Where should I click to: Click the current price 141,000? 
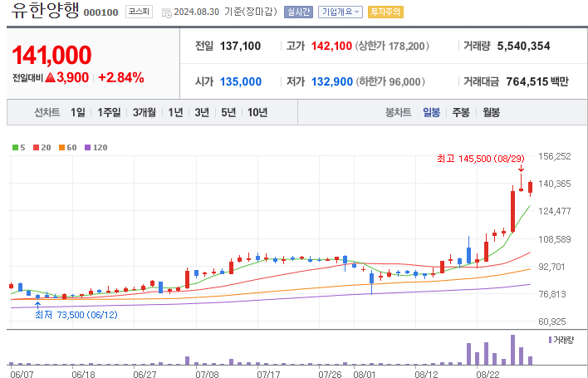[x=51, y=55]
